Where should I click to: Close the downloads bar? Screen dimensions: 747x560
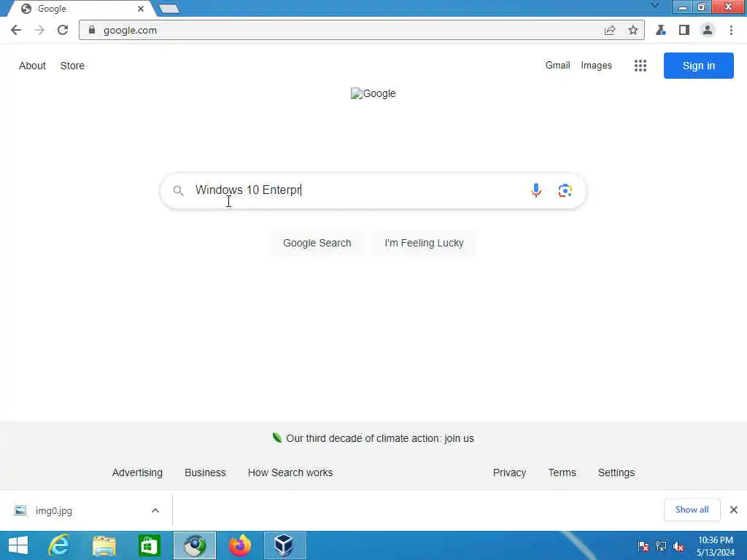[734, 510]
